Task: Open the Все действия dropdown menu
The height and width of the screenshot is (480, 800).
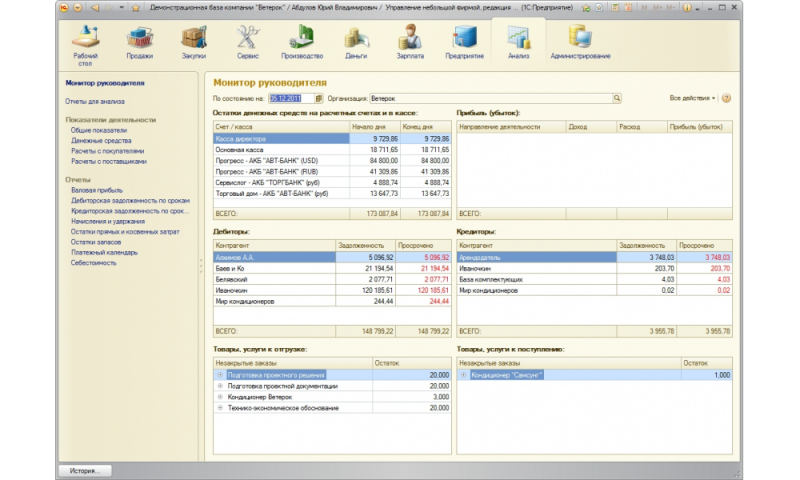Action: [x=692, y=99]
